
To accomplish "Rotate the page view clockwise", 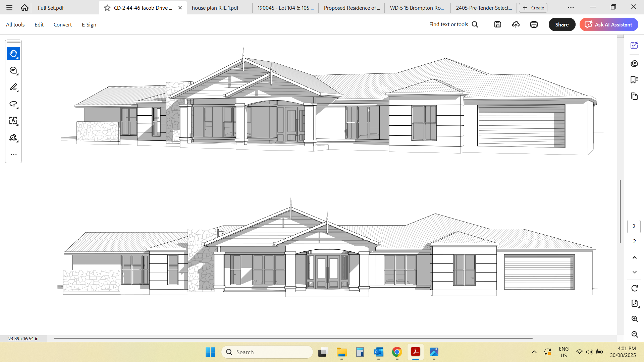I will click(x=634, y=288).
